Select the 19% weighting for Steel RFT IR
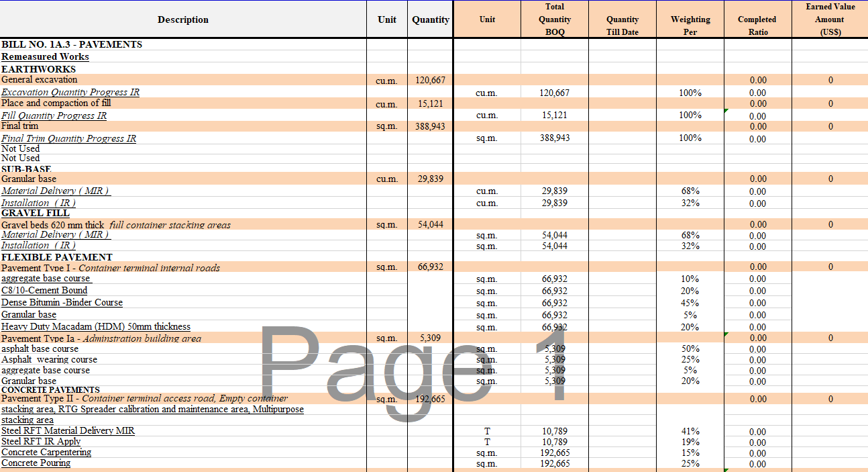868x472 pixels. 690,442
